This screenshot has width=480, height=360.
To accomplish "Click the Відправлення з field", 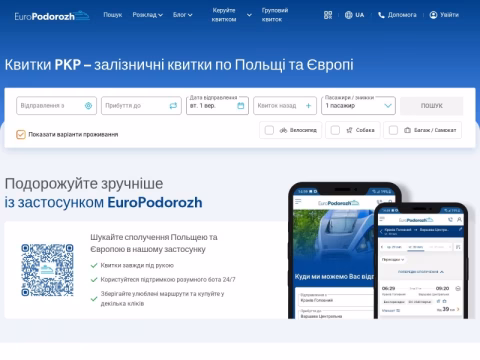I will (56, 106).
